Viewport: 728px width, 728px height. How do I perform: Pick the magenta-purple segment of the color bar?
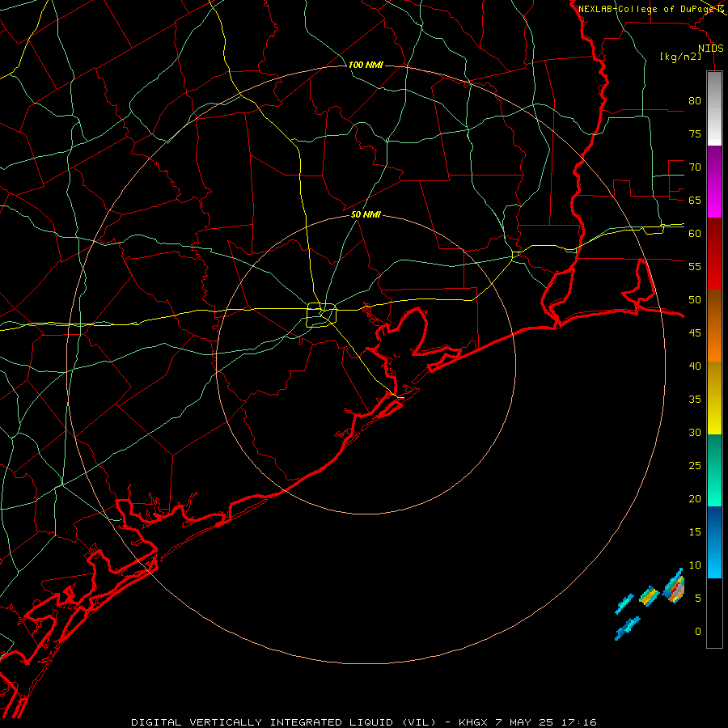[714, 181]
